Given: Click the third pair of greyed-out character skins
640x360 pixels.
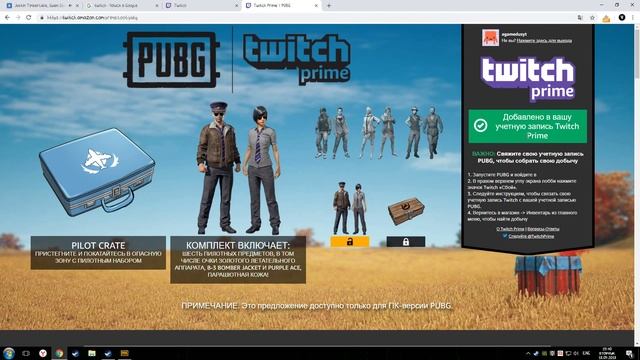Looking at the screenshot, I should click(x=424, y=133).
